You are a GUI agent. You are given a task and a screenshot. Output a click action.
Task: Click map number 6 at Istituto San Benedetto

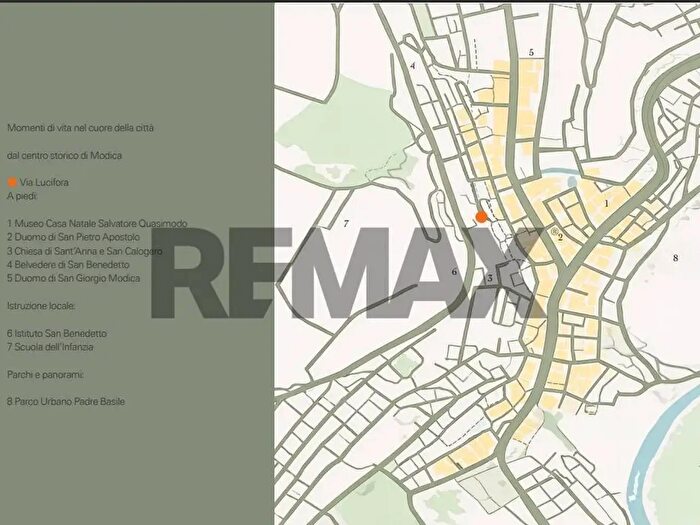[454, 271]
